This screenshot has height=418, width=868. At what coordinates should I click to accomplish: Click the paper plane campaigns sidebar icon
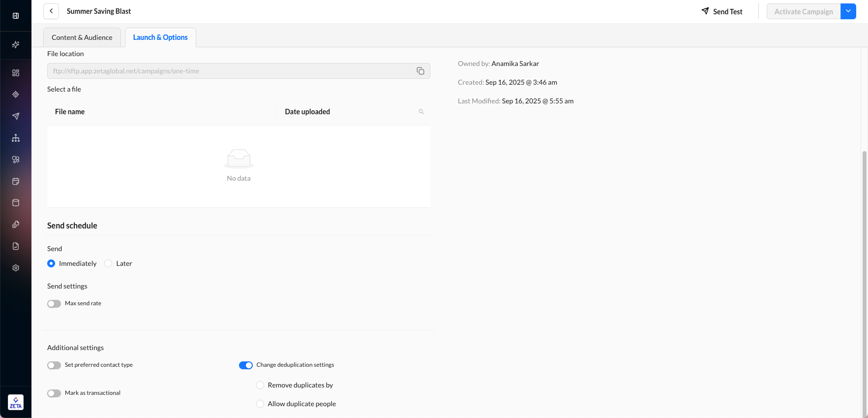click(16, 116)
